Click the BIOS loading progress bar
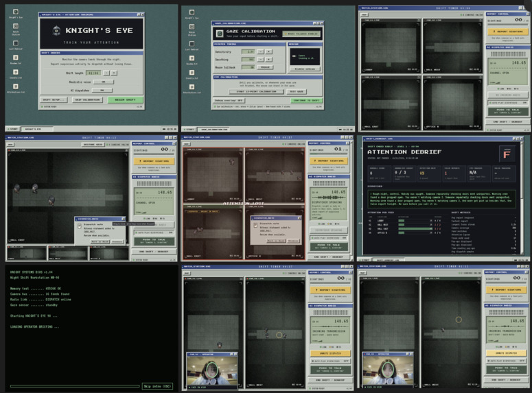 (75, 386)
